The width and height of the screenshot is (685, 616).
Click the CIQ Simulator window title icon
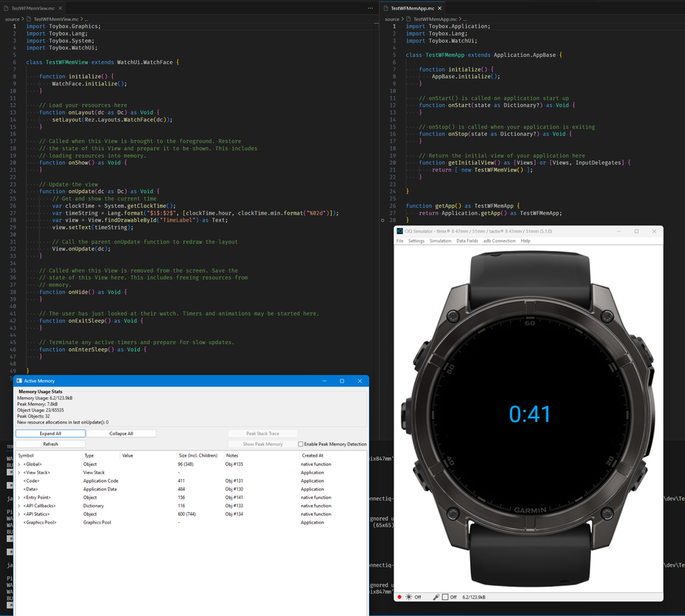399,231
